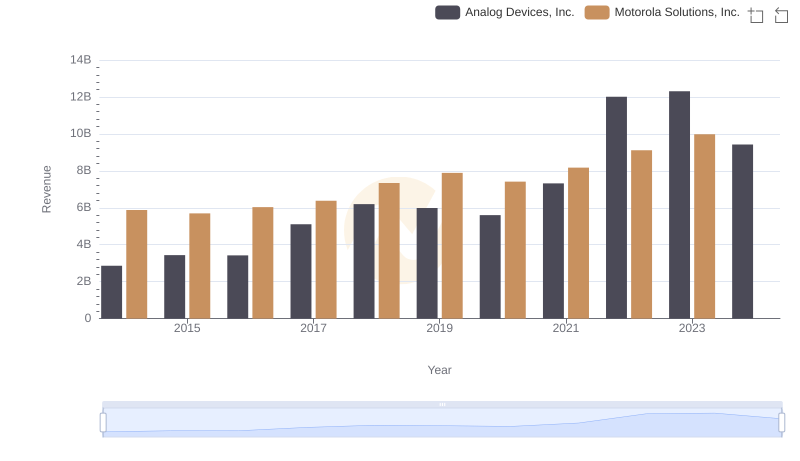Click the 'Motorola Solutions, Inc.' legend label
The height and width of the screenshot is (461, 800).
coord(676,13)
